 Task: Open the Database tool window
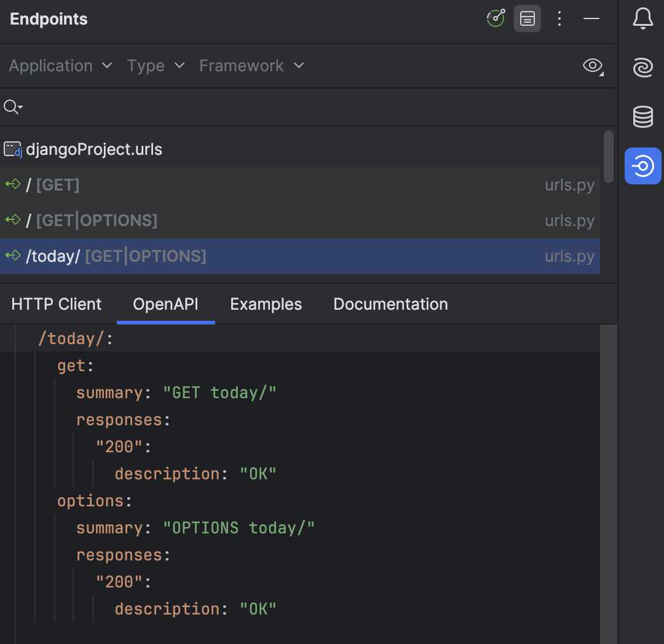coord(642,117)
